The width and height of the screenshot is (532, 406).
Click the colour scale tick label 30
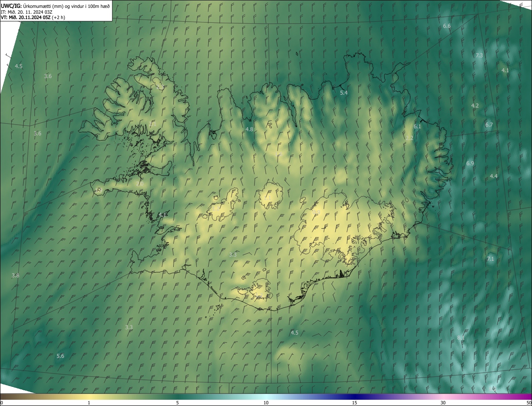click(443, 403)
